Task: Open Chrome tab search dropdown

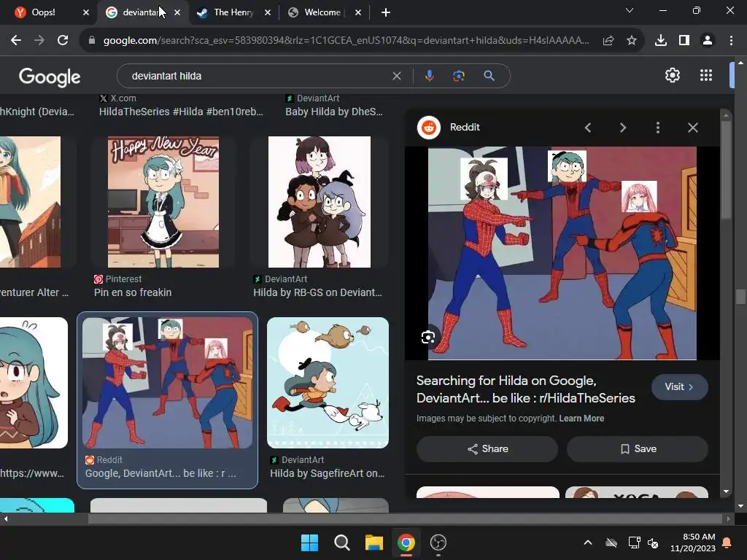Action: pos(630,10)
